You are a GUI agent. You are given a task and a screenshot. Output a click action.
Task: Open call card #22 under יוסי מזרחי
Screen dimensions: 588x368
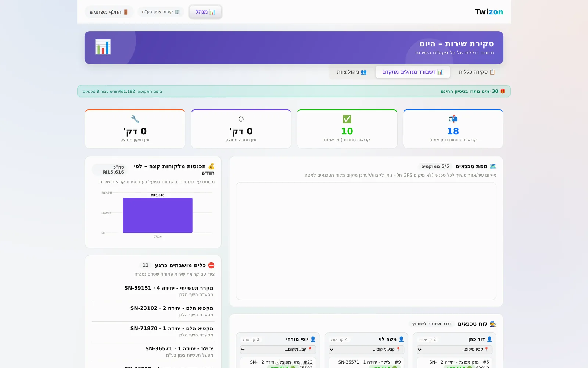[278, 363]
